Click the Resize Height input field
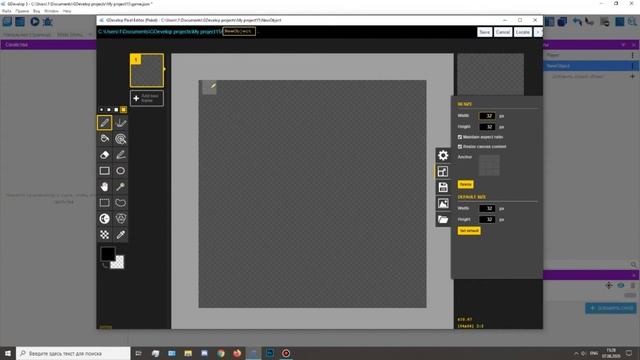The height and width of the screenshot is (360, 640). [487, 127]
